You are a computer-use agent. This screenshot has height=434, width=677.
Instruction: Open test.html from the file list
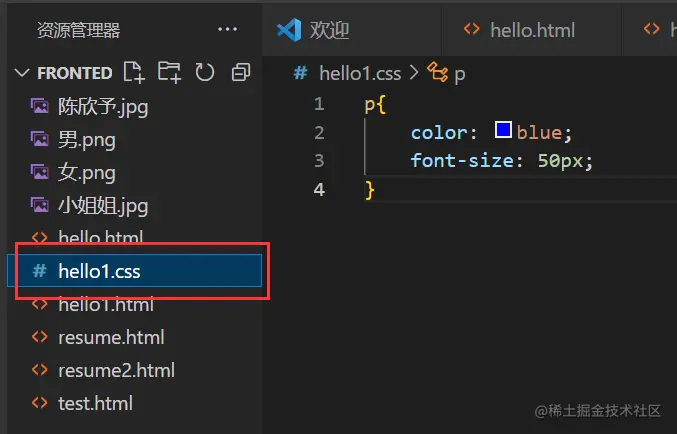95,403
